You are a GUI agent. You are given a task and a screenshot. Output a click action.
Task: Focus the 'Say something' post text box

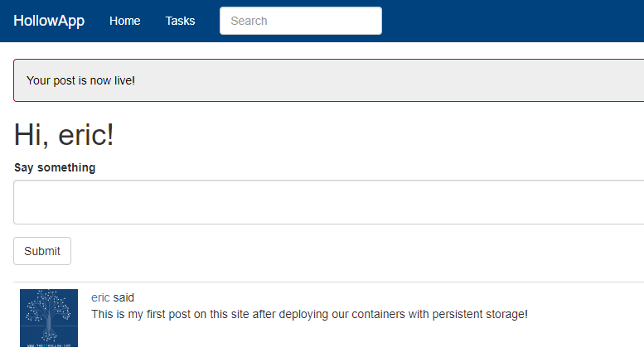pos(328,202)
